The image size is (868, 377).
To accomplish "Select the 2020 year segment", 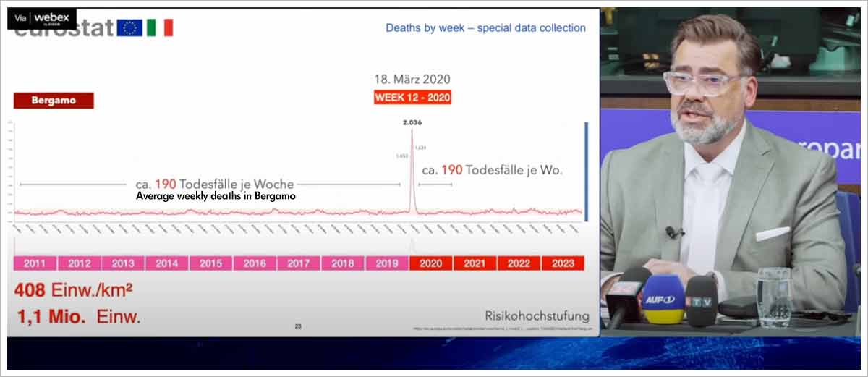I will (431, 263).
